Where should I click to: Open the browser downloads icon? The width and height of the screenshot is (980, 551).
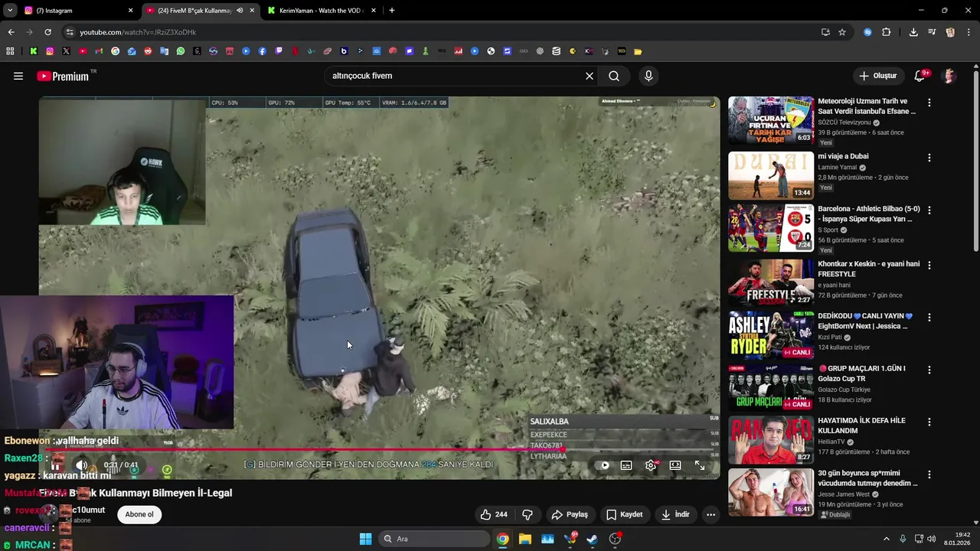tap(913, 32)
